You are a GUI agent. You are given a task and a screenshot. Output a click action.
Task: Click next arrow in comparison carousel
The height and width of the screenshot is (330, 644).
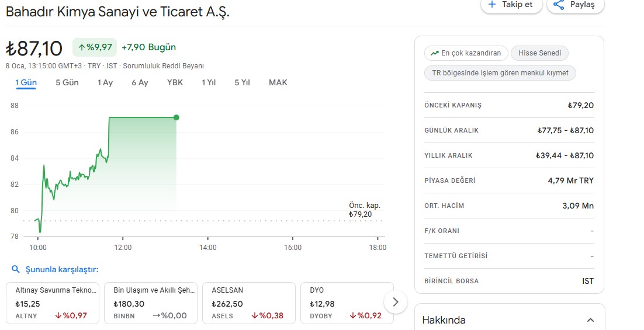396,302
